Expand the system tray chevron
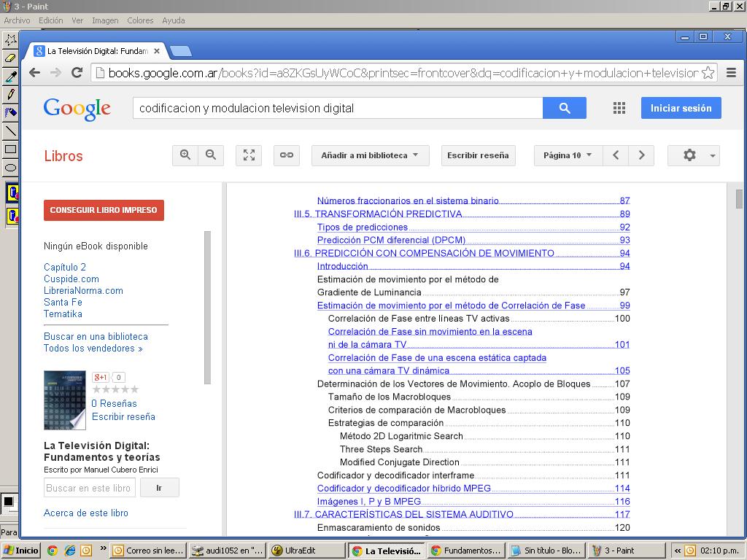 pyautogui.click(x=677, y=551)
